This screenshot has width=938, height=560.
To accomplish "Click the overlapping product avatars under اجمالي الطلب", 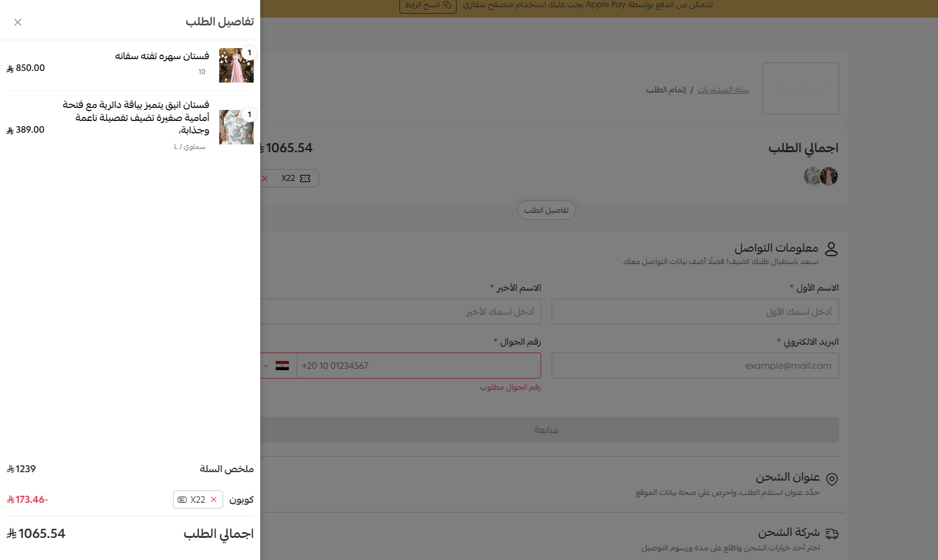I will point(821,176).
